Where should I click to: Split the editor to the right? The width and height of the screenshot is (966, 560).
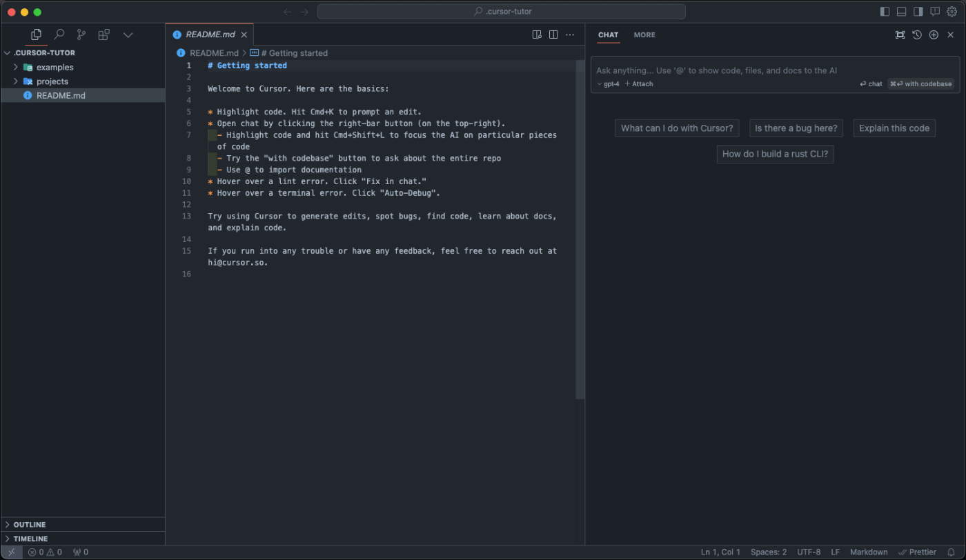553,34
